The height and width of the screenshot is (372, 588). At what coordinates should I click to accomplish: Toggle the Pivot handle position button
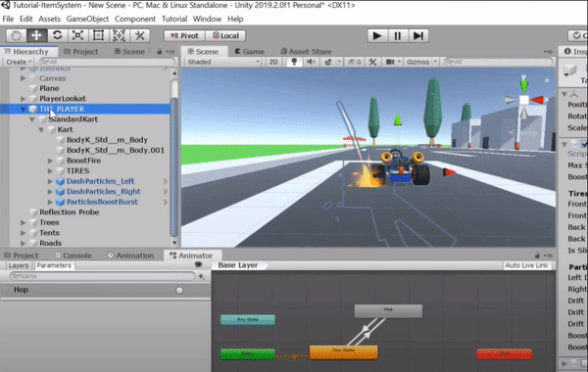184,35
